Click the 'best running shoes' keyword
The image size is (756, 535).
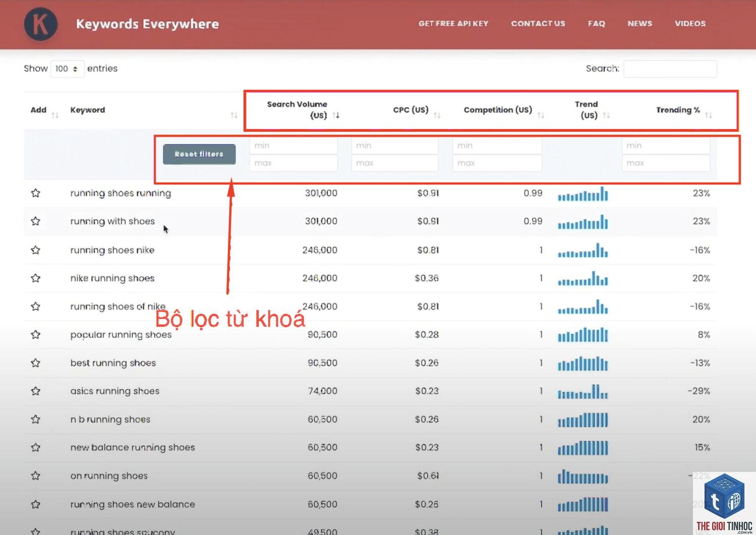coord(113,363)
